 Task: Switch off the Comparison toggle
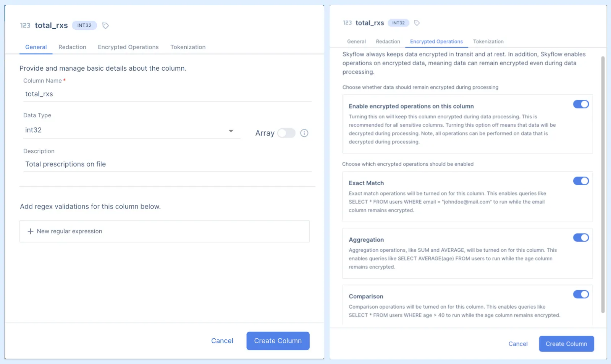580,294
